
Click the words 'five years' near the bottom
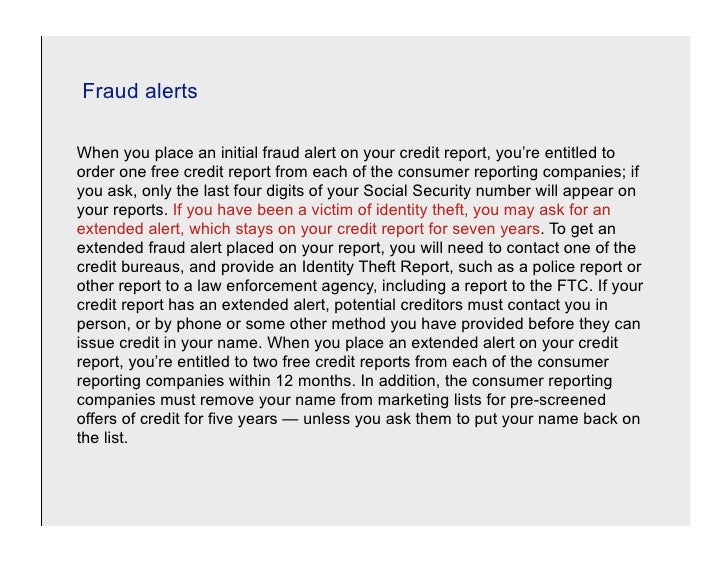(x=242, y=419)
